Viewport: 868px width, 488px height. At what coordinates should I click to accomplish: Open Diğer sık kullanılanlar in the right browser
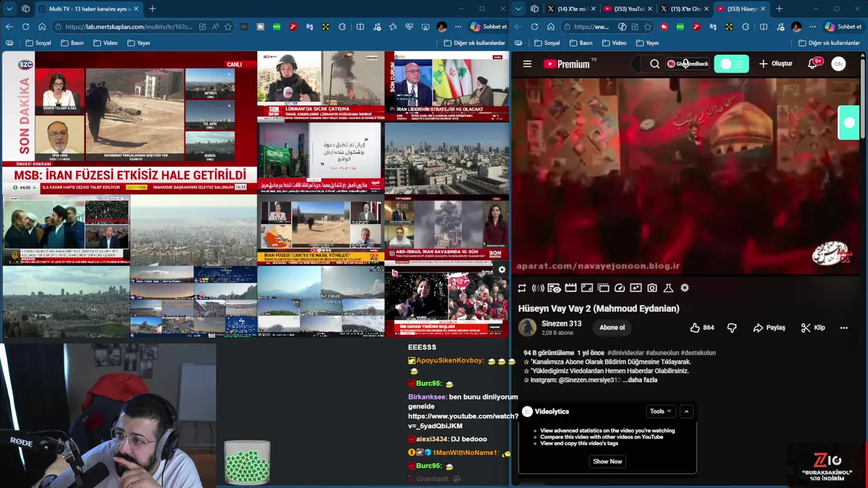(x=831, y=43)
